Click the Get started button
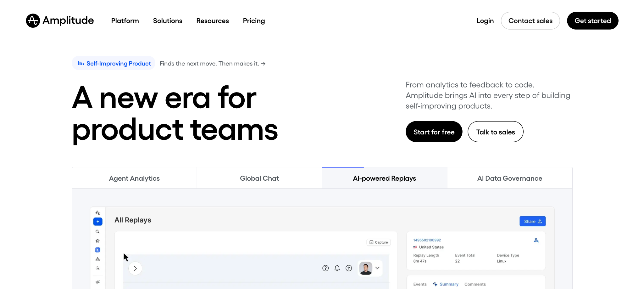Screen dimensions: 644x289 (592, 21)
